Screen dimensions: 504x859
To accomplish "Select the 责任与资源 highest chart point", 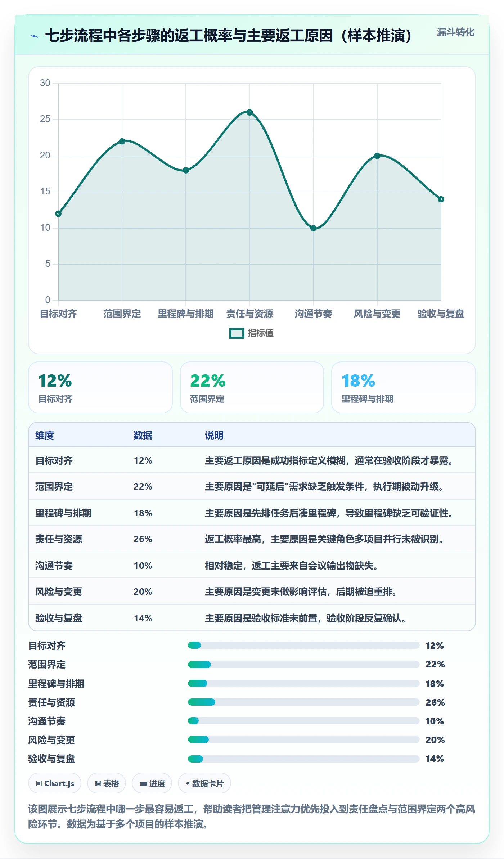I will (249, 112).
